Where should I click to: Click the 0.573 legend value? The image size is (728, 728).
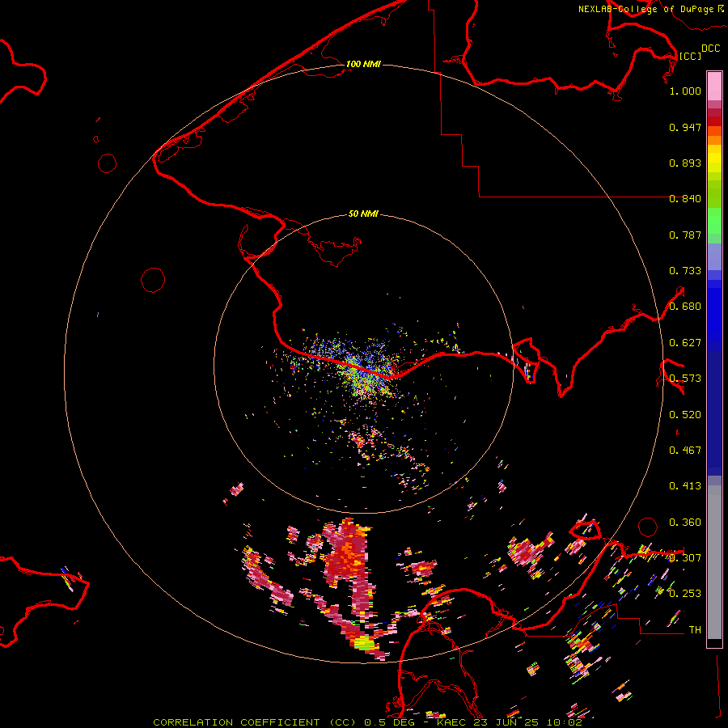click(x=685, y=379)
